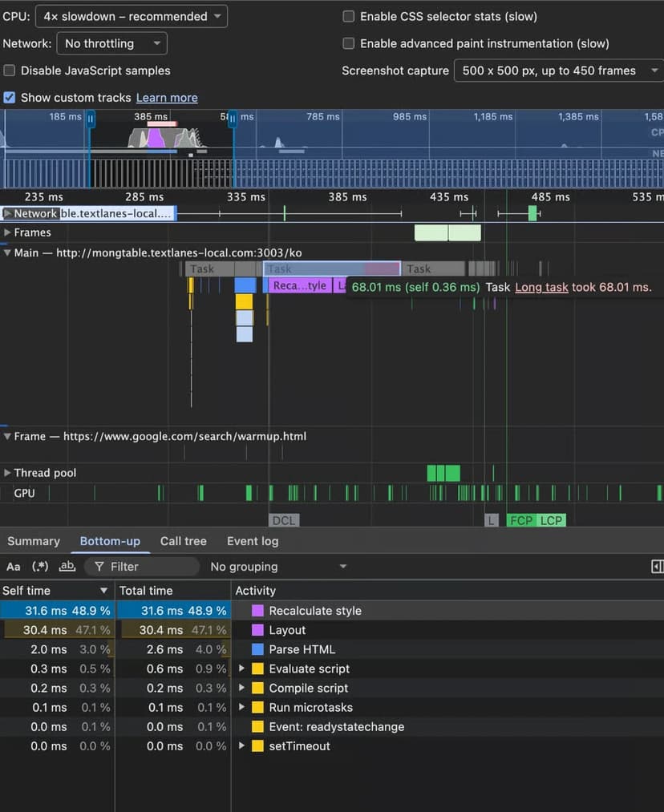The height and width of the screenshot is (812, 664).
Task: Enable CSS selector stats checkbox
Action: (349, 17)
